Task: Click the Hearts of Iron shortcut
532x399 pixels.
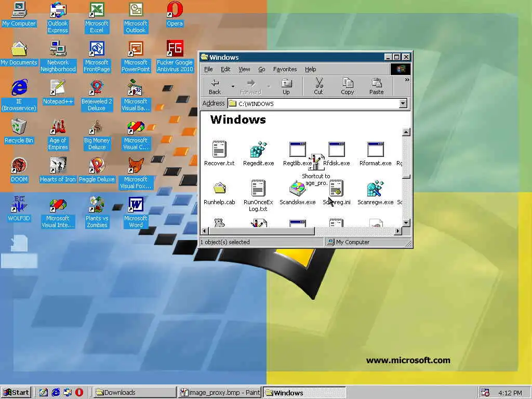Action: click(x=58, y=170)
